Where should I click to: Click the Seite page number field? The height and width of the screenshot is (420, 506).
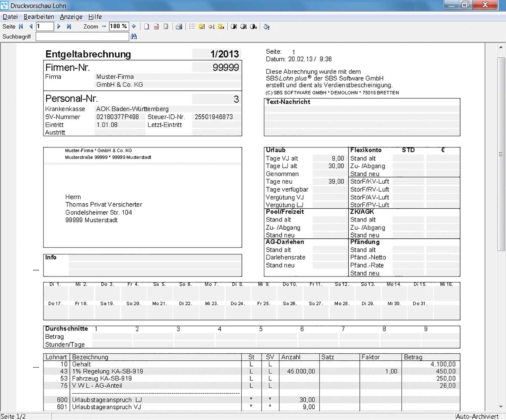pos(44,27)
